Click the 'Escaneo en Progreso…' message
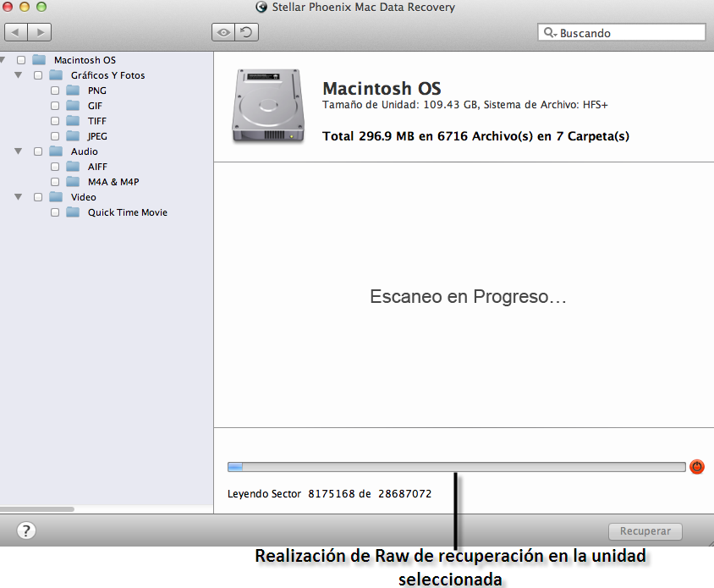The image size is (714, 588). coord(468,296)
